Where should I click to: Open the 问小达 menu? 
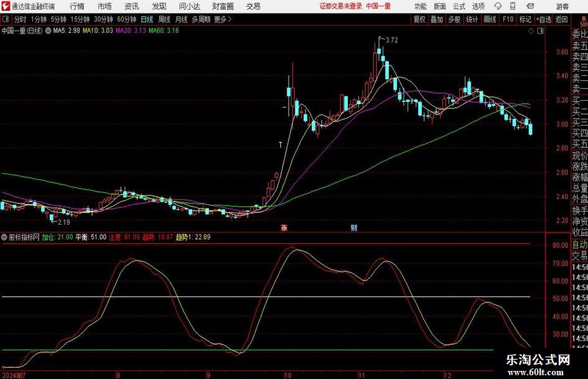(189, 6)
